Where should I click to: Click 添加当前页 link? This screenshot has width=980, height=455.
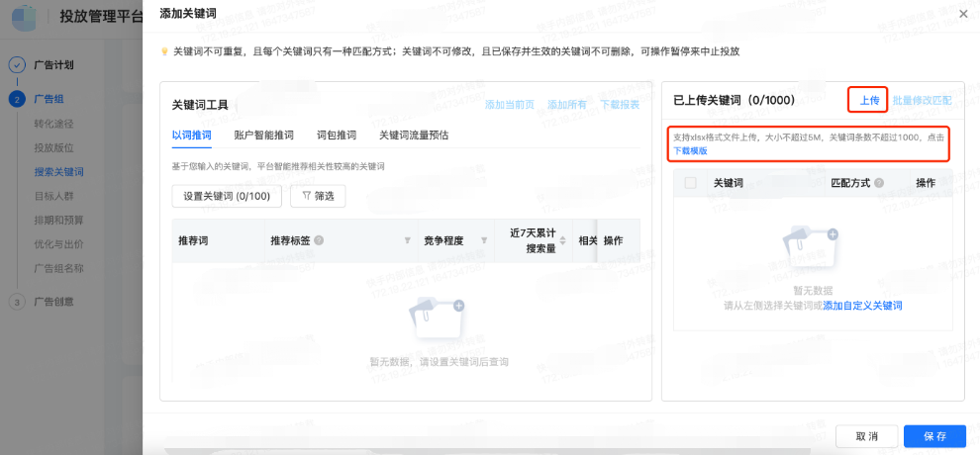tap(510, 105)
